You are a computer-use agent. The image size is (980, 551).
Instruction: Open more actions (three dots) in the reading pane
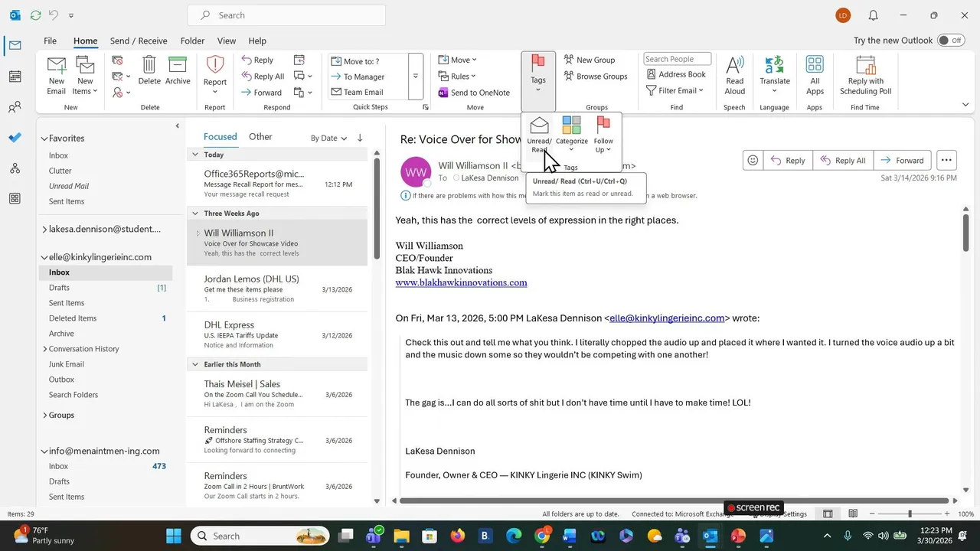coord(946,160)
